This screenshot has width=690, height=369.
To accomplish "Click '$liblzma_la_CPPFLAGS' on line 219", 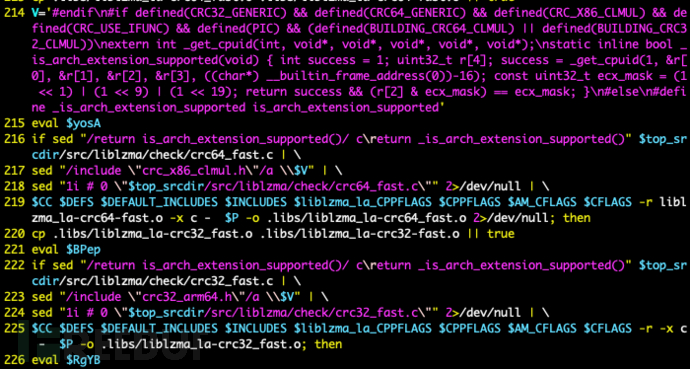I will 363,202.
